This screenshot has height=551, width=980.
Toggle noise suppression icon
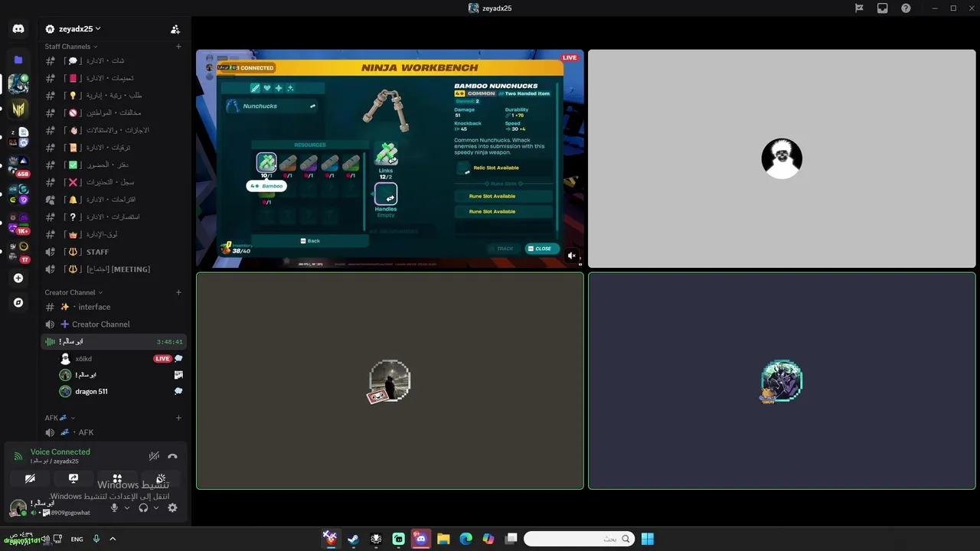pyautogui.click(x=154, y=456)
